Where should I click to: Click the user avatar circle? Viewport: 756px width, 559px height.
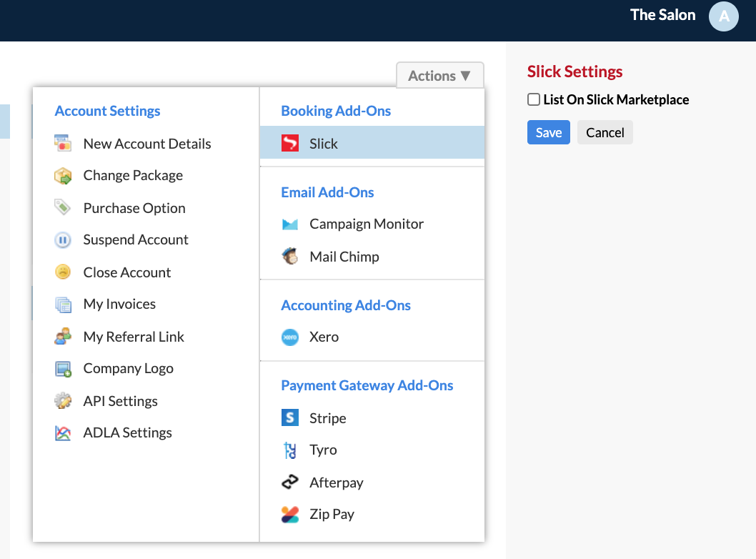pos(723,16)
